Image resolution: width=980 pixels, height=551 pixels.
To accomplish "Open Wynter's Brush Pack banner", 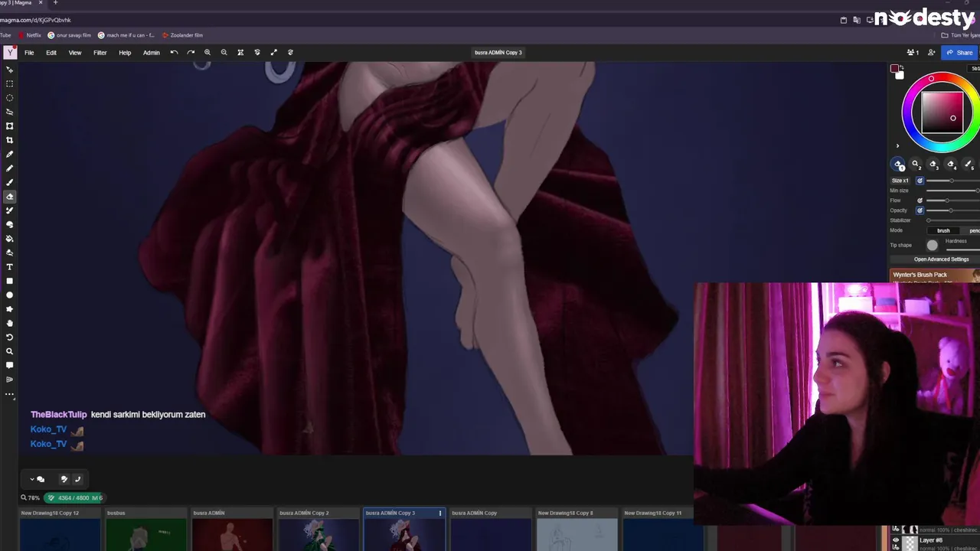I will pos(935,275).
